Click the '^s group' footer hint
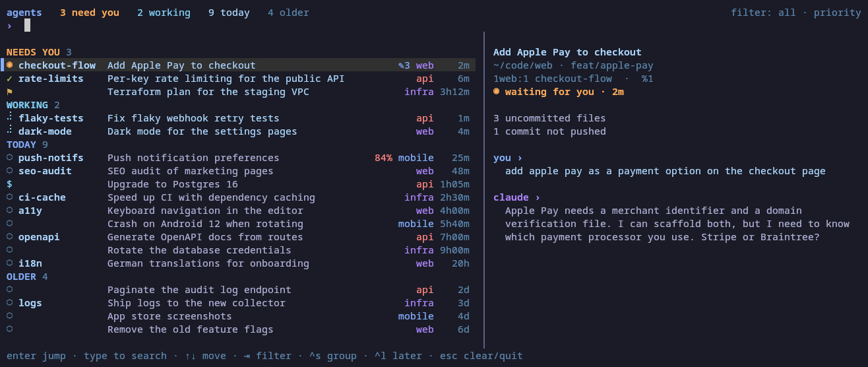 (333, 356)
